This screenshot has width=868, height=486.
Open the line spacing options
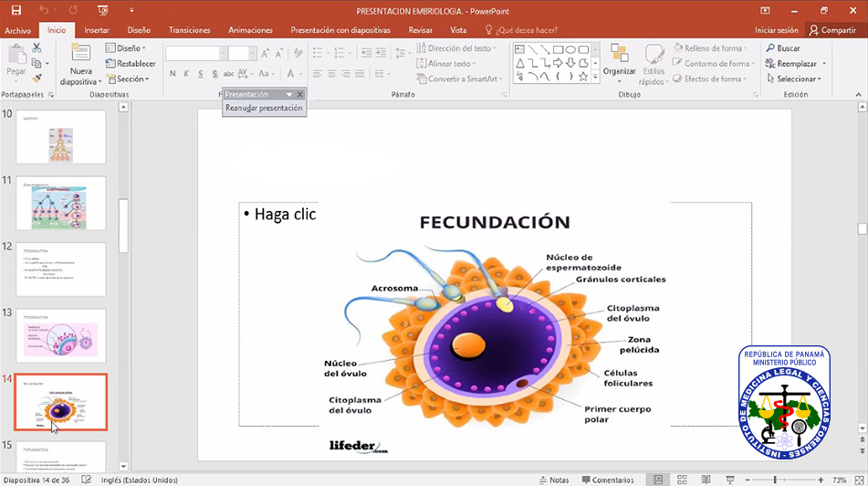pyautogui.click(x=403, y=53)
